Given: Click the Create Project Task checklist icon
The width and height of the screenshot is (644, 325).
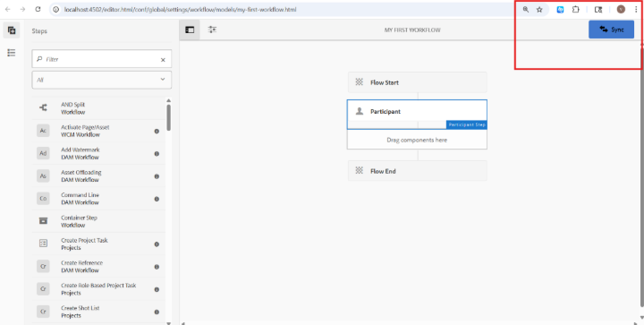Looking at the screenshot, I should click(x=43, y=244).
